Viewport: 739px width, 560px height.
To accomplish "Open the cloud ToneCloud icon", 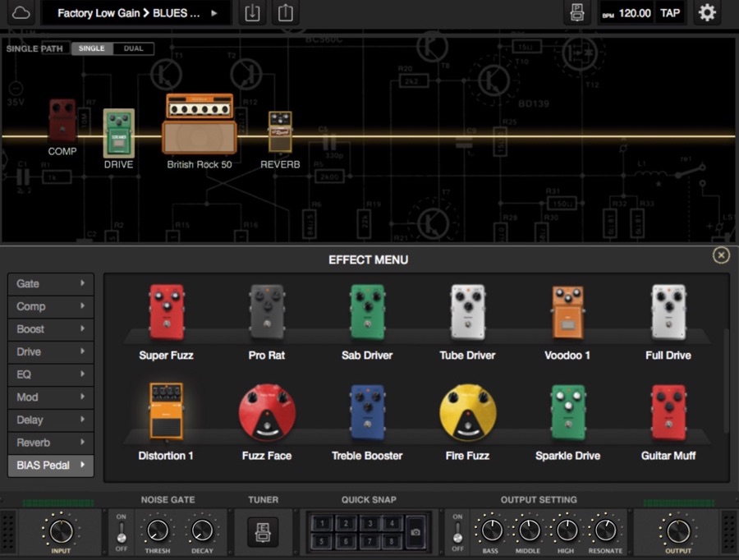I will [x=21, y=13].
